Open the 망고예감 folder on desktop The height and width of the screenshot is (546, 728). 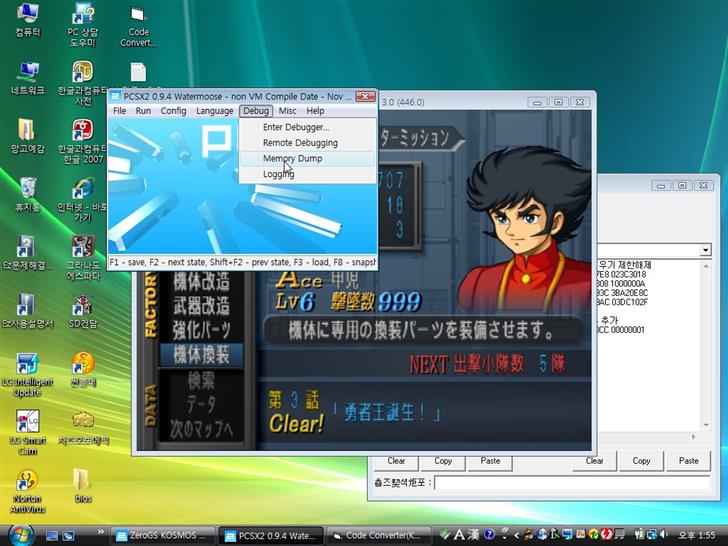tap(27, 136)
